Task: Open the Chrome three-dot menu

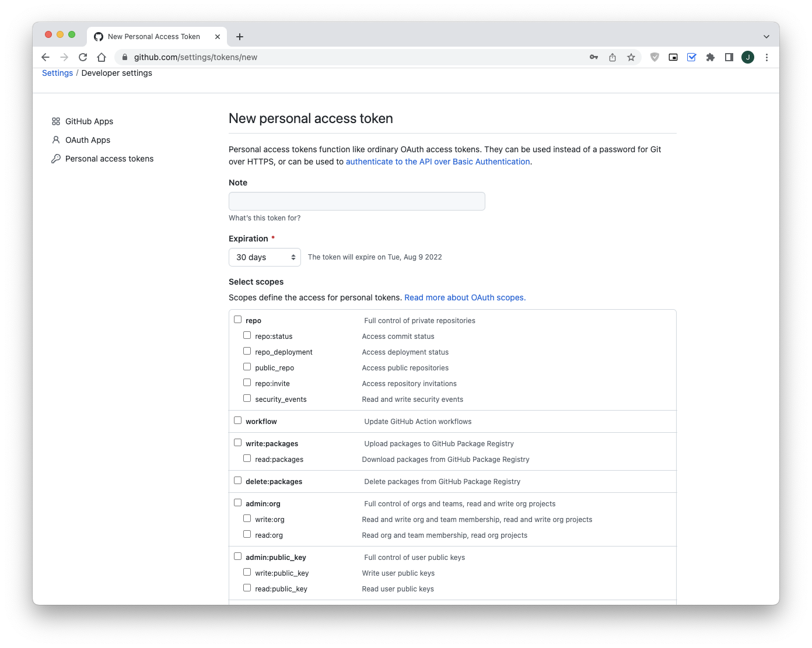Action: pyautogui.click(x=766, y=57)
